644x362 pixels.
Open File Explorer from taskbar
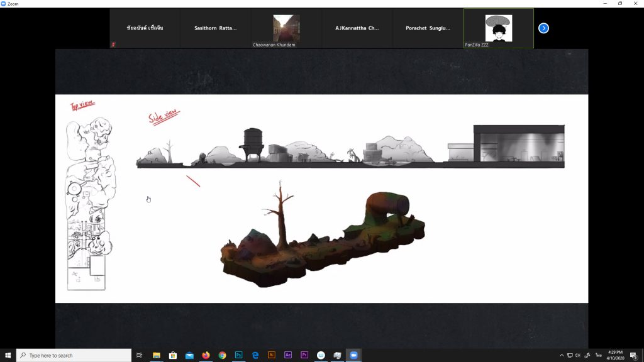click(x=157, y=355)
